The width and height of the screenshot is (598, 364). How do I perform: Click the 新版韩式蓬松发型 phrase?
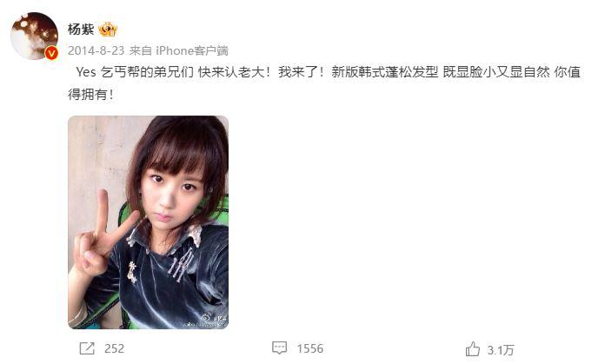click(x=385, y=72)
